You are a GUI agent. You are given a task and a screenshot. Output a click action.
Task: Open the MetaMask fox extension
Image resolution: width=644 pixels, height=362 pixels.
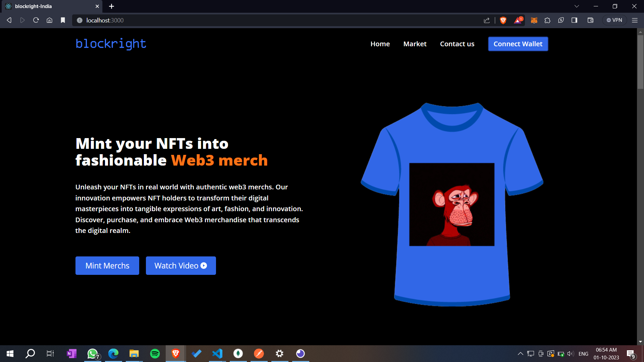pyautogui.click(x=534, y=20)
